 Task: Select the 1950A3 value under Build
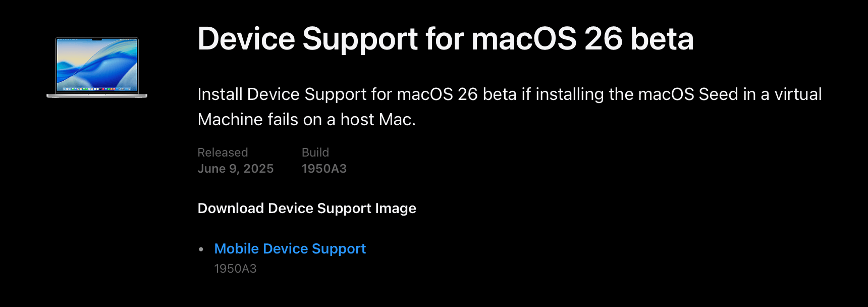coord(324,169)
